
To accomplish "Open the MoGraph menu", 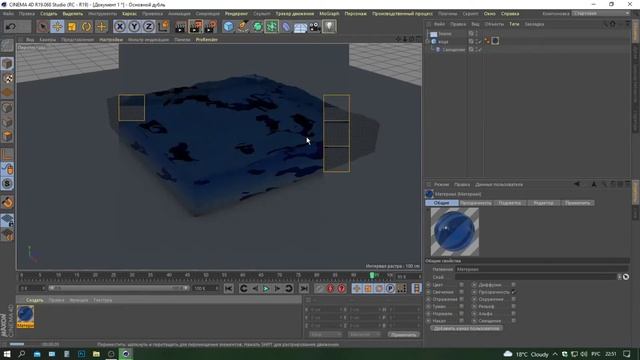I will 329,13.
